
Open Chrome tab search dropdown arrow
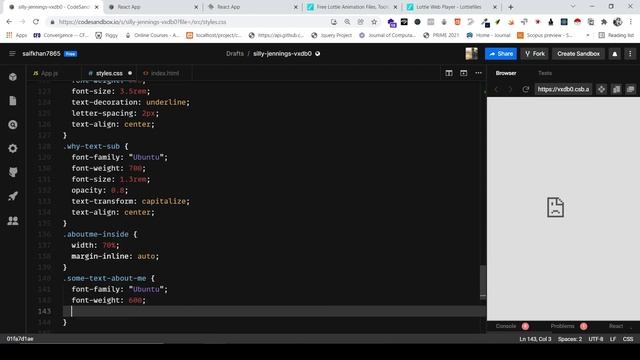tap(573, 7)
